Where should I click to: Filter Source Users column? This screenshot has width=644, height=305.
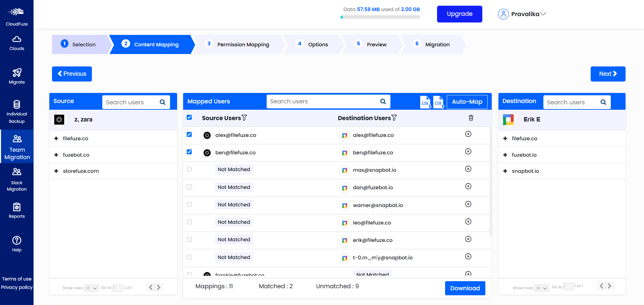click(x=245, y=118)
